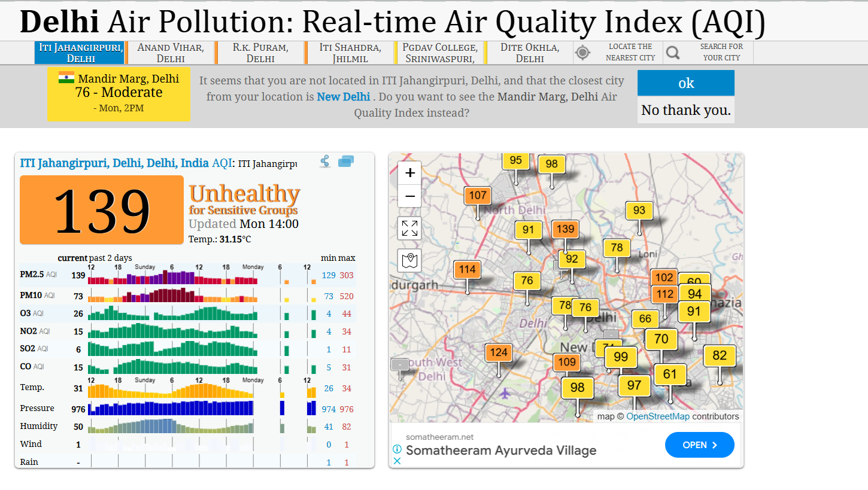Click the Humidity row label
Image resolution: width=868 pixels, height=490 pixels.
pyautogui.click(x=39, y=426)
